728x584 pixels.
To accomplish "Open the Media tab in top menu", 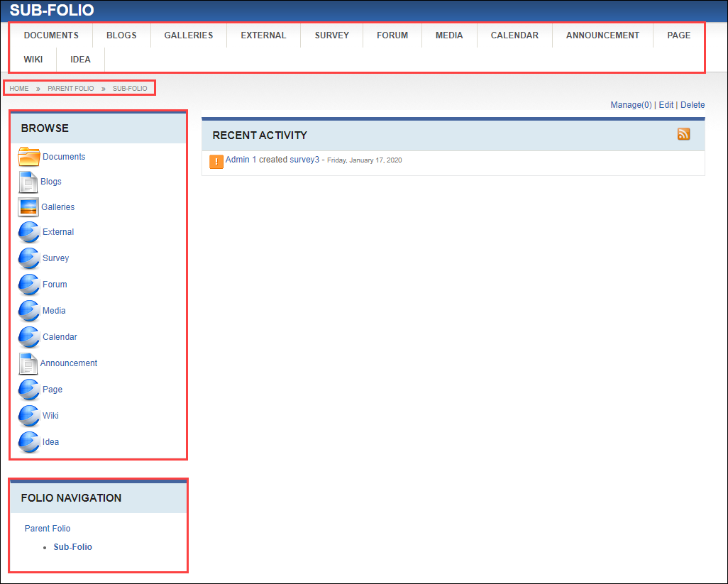I will 449,35.
